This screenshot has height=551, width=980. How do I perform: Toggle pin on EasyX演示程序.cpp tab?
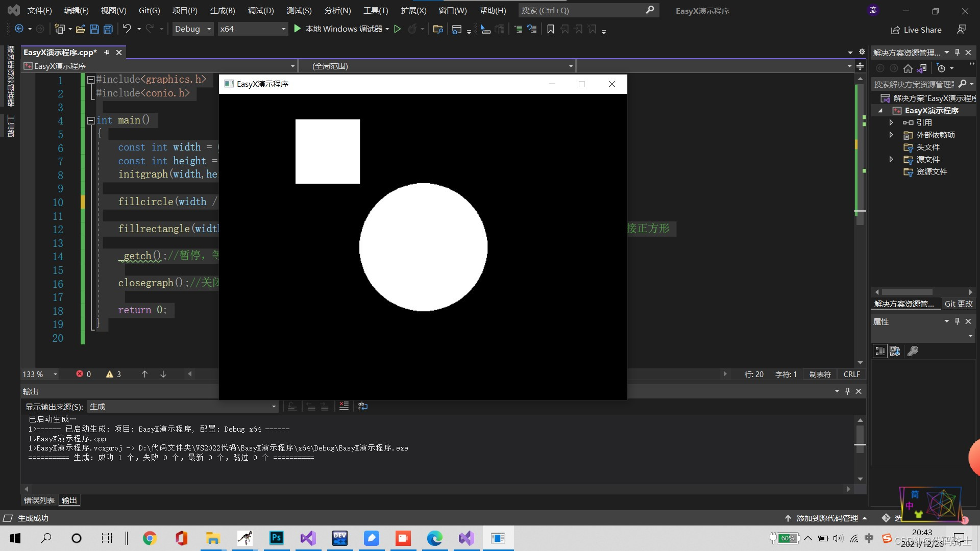point(107,53)
